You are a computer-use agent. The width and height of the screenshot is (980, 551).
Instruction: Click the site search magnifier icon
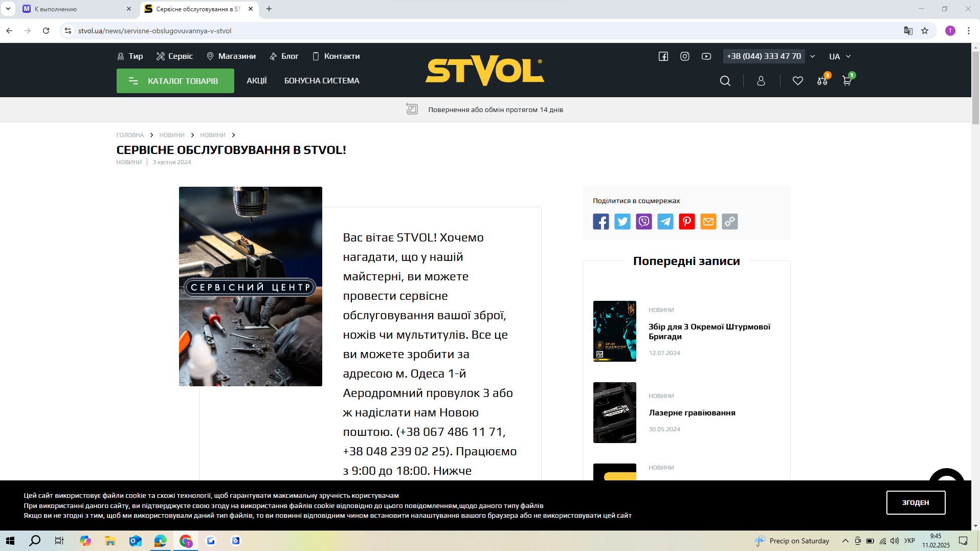coord(725,81)
